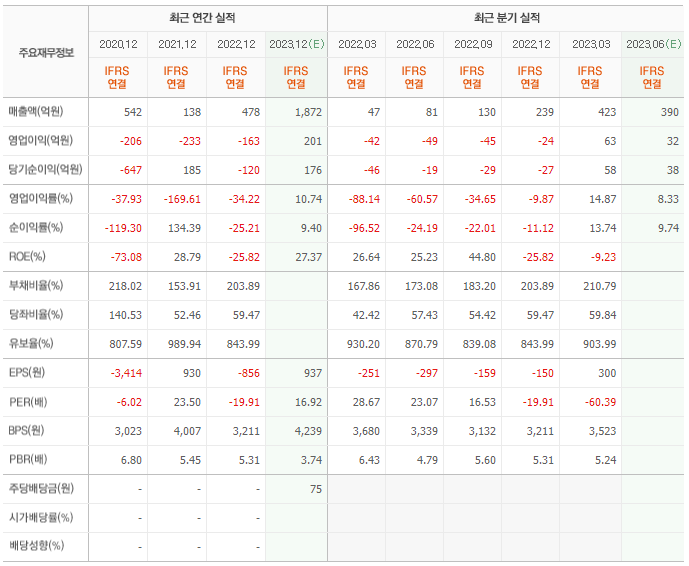Click the 부채비율(%) row label

coord(36,286)
